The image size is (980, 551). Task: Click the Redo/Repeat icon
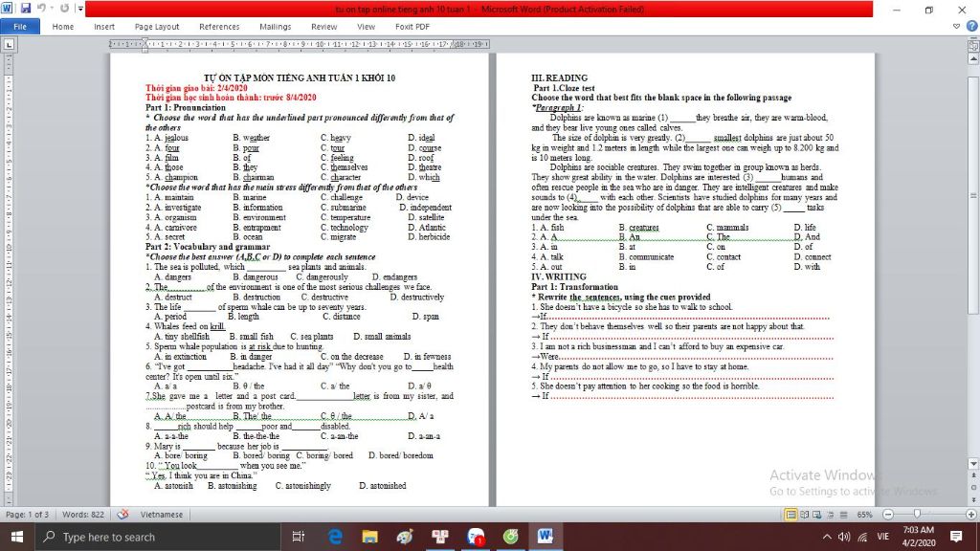click(64, 9)
